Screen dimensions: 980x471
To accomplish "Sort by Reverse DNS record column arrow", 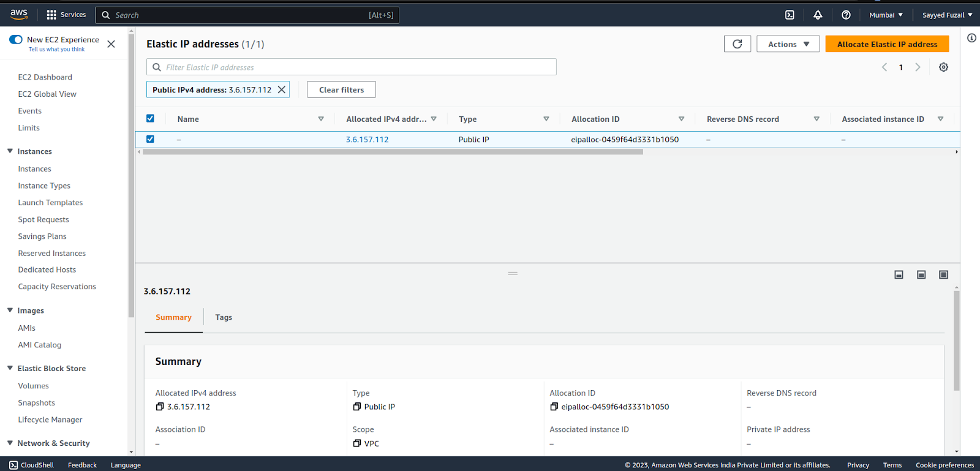I will click(x=816, y=119).
